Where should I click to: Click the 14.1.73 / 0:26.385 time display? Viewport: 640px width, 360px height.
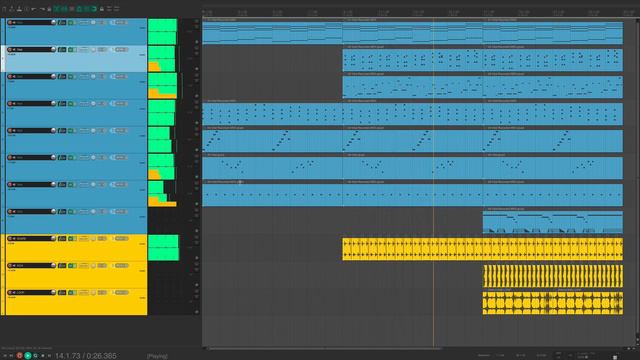86,356
